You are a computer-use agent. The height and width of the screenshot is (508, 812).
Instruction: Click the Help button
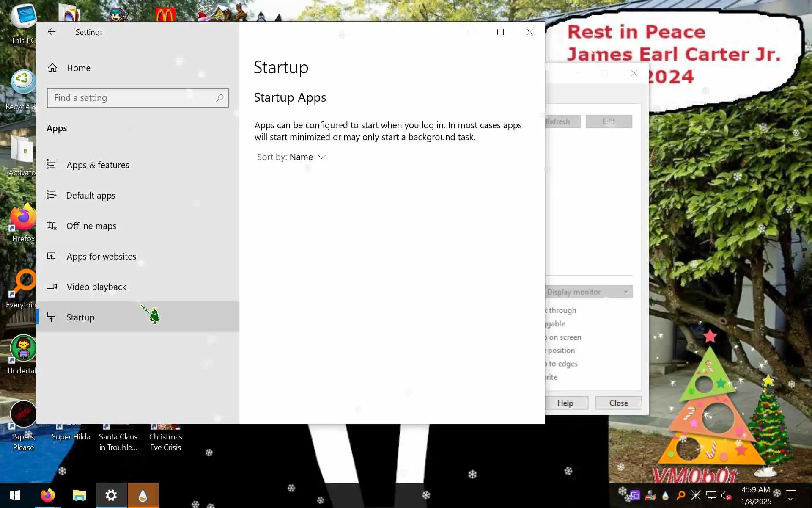pyautogui.click(x=565, y=403)
